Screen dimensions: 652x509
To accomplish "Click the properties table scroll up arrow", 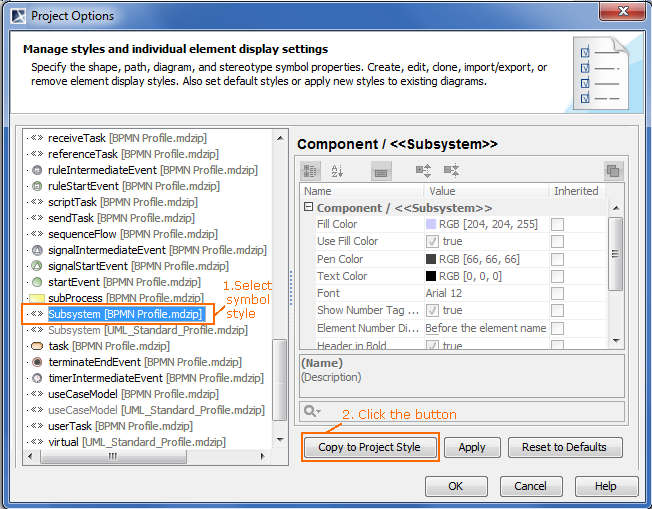I will click(616, 208).
